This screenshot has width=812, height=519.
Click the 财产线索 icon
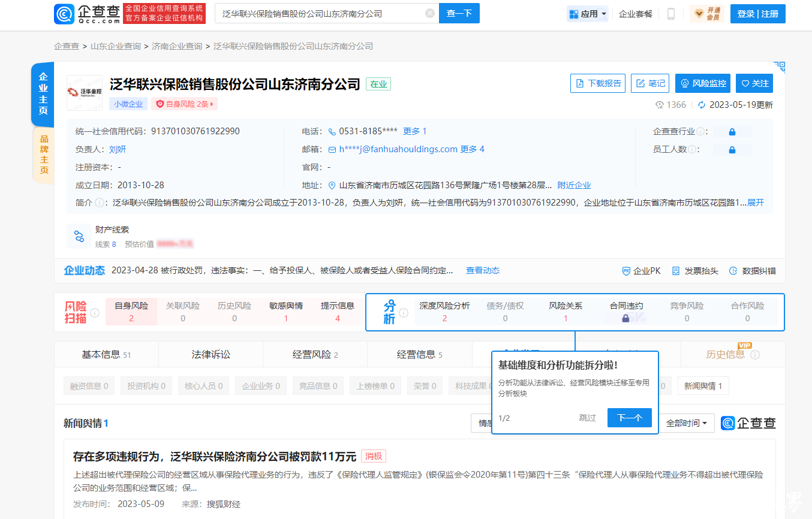(79, 236)
